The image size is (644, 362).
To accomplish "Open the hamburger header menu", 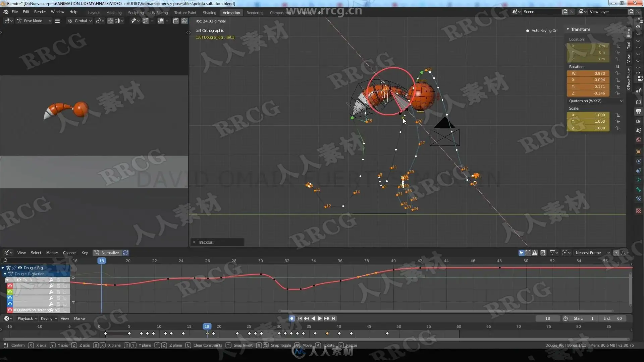I will coord(57,21).
